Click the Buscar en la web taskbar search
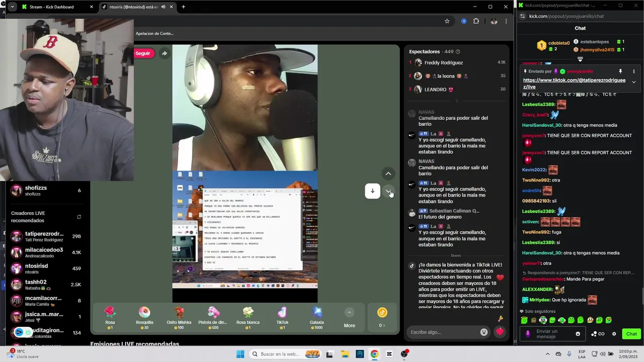Screen dimensions: 644x362 pyautogui.click(x=286, y=354)
